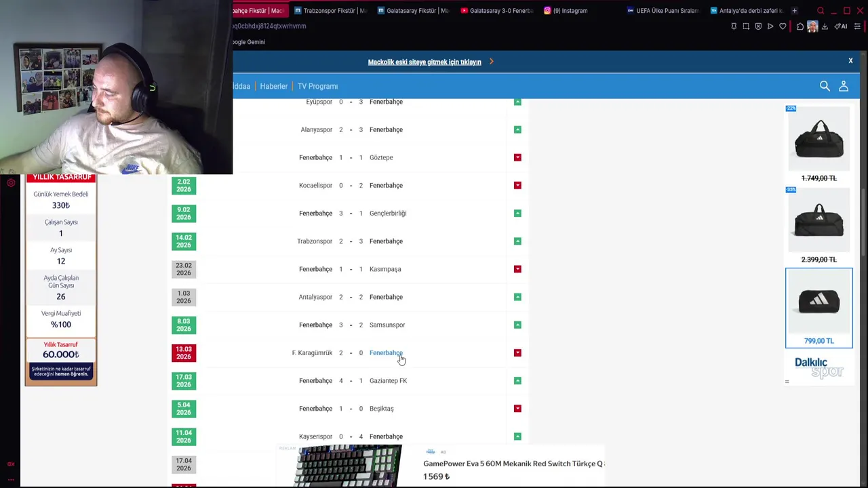Open Göztepe team link

381,157
